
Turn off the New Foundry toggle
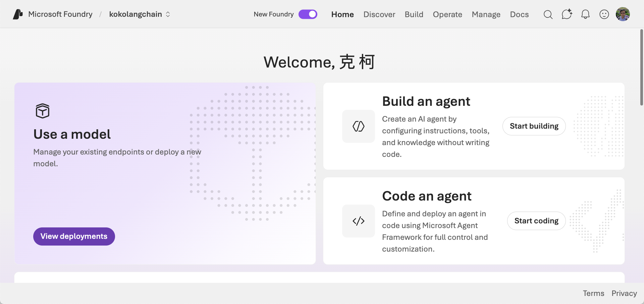(x=308, y=14)
